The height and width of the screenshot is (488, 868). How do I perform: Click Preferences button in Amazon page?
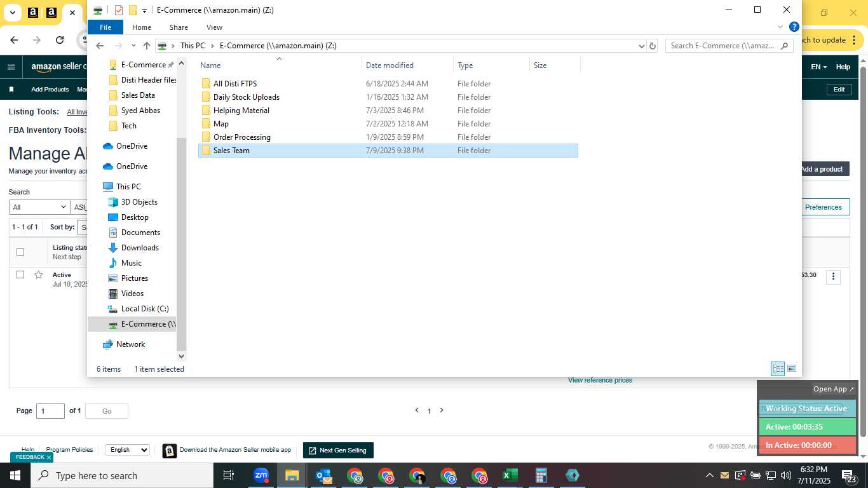(823, 207)
